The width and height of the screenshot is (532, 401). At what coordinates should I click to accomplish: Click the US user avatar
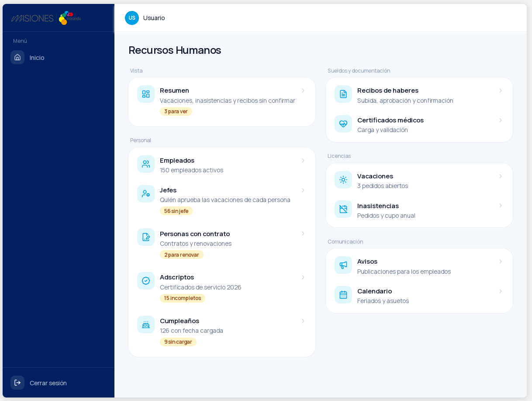tap(132, 18)
